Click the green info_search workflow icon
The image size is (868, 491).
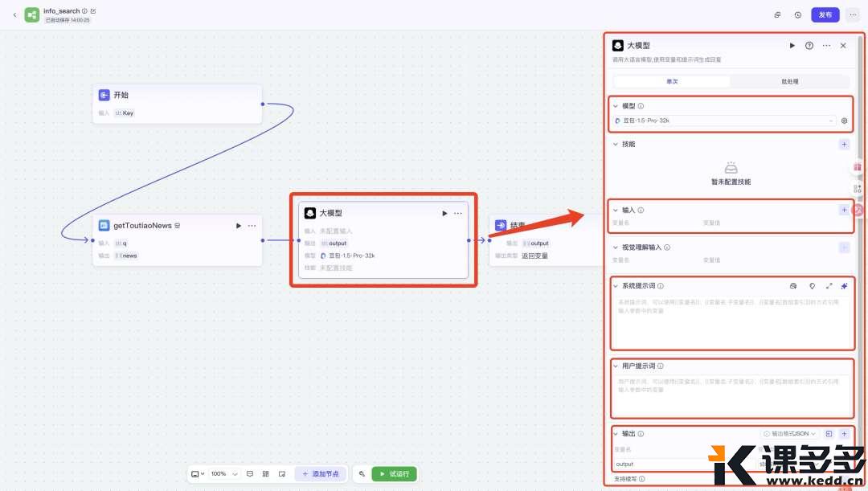(x=32, y=15)
